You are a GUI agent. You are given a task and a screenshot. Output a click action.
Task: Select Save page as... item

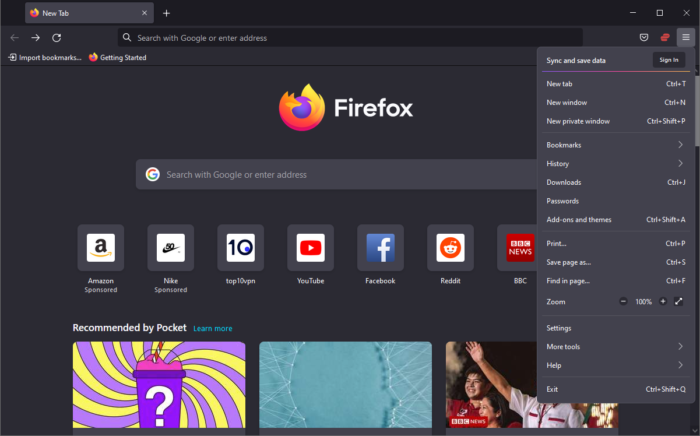click(x=616, y=262)
